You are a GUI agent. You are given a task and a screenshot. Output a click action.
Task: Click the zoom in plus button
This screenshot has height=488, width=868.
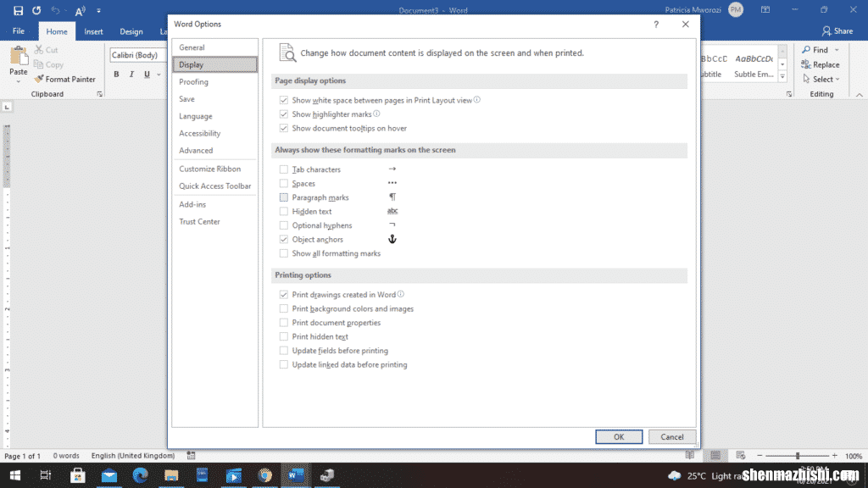[x=835, y=455]
